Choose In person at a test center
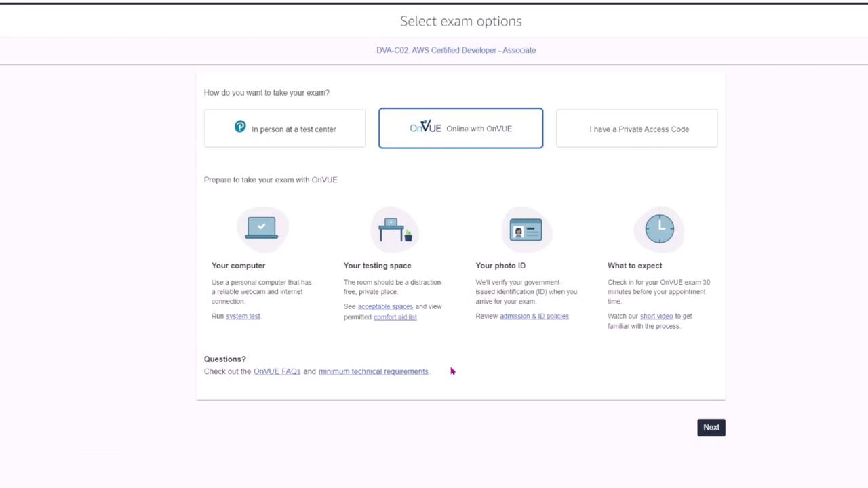868x488 pixels. coord(285,129)
